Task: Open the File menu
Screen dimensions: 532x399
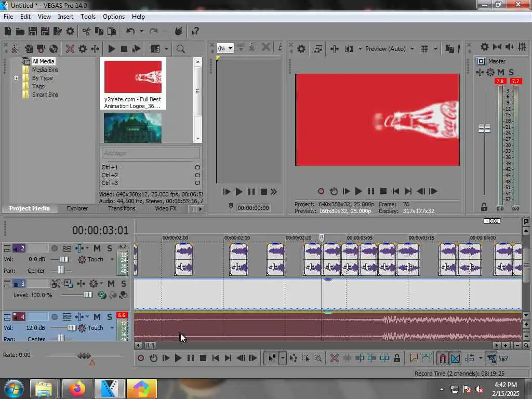Action: coord(8,17)
